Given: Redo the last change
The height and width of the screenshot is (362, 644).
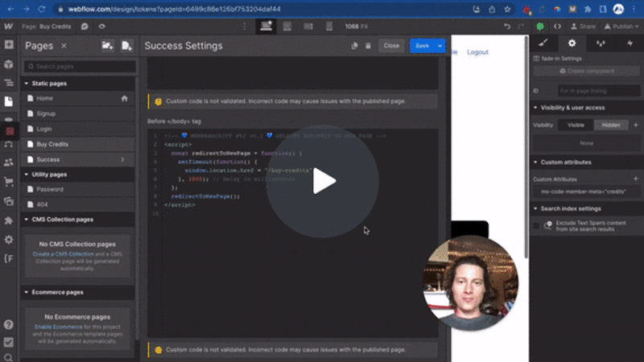Looking at the screenshot, I should click(521, 27).
